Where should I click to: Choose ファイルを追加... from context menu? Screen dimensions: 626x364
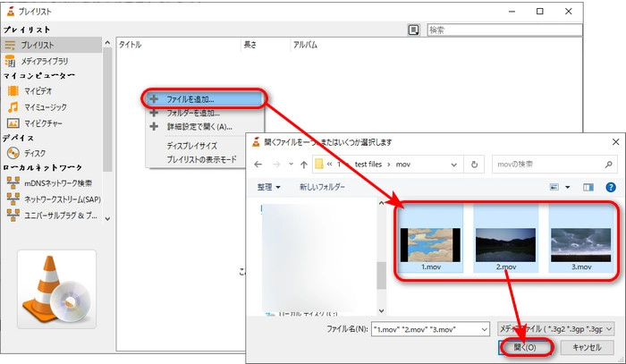coord(204,99)
